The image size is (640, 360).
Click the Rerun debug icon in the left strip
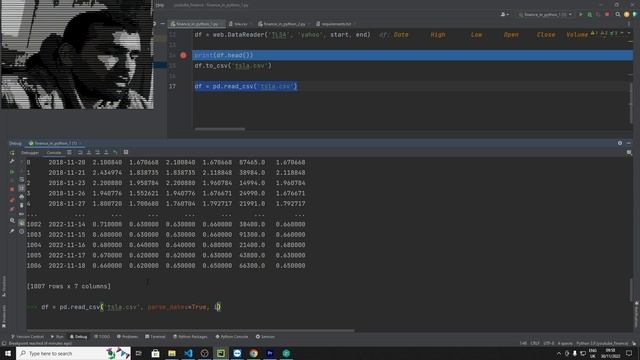pyautogui.click(x=12, y=153)
